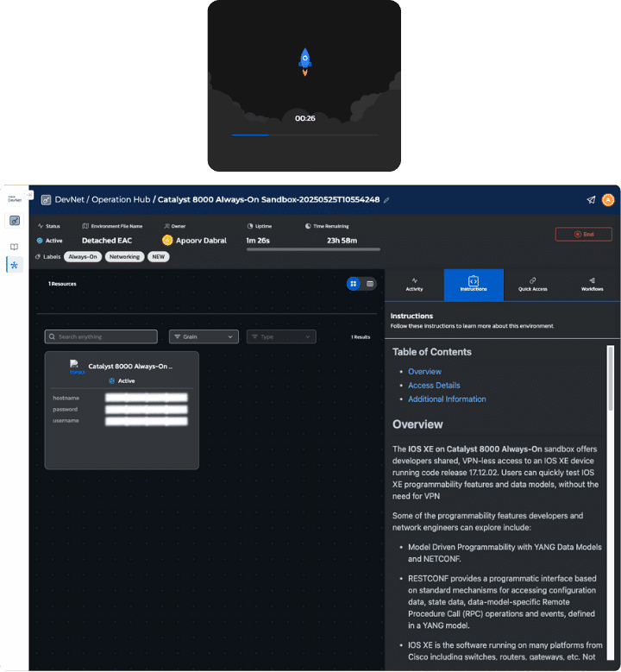
Task: Select the Networking label chip
Action: click(x=124, y=257)
